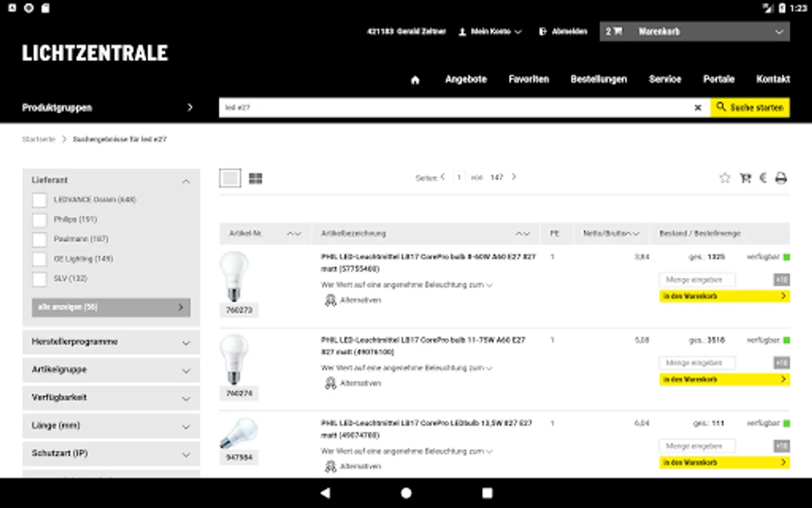Expand the Schutzart (IP) filter
Screen dimensions: 812x508
coord(111,453)
